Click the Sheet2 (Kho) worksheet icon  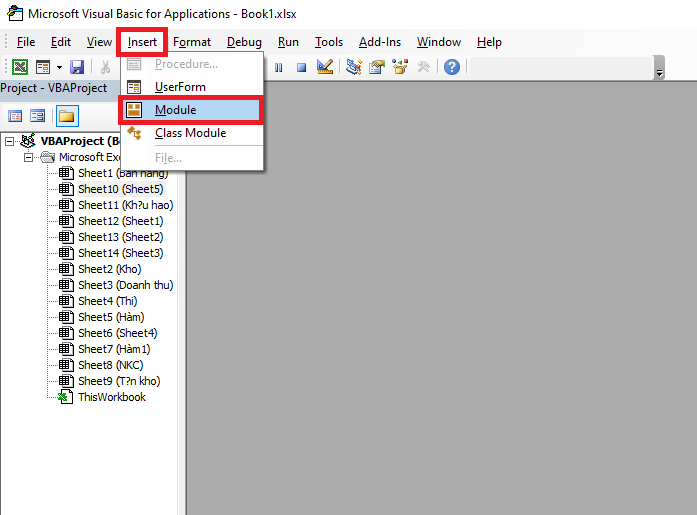click(66, 269)
